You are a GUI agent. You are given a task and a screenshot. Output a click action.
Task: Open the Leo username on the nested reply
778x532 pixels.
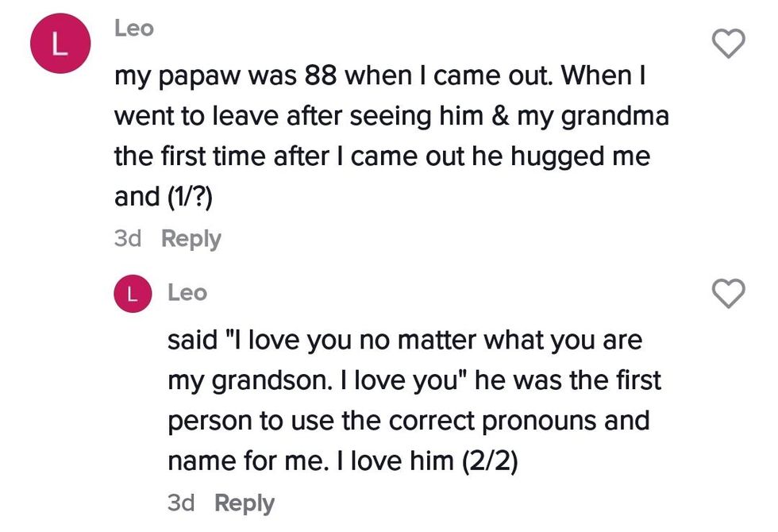pos(187,293)
